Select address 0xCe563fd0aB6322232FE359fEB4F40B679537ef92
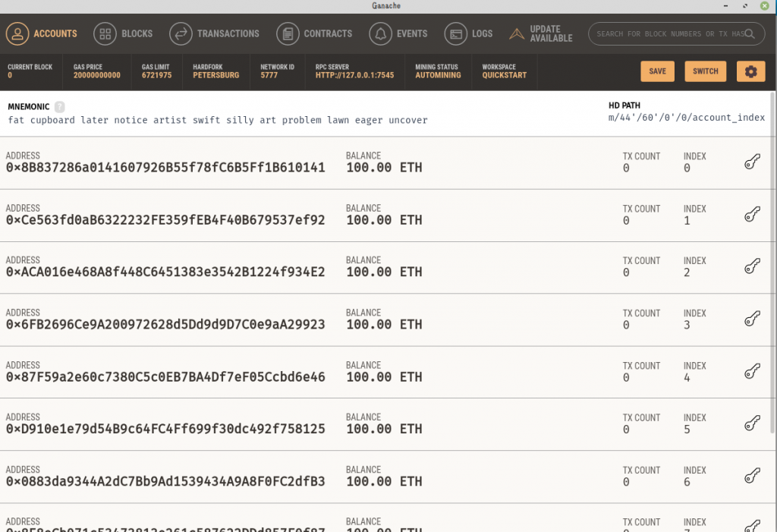 [165, 220]
